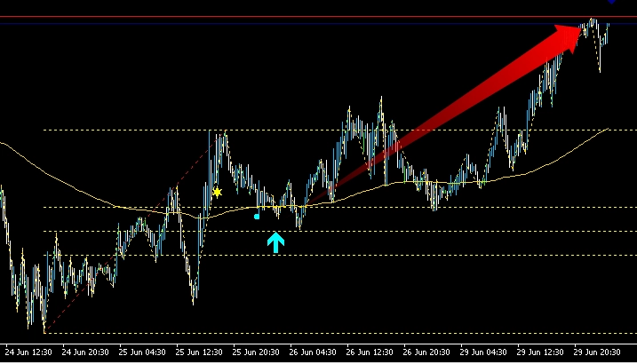Select the red horizontal line at top
This screenshot has width=637, height=364.
[x=318, y=17]
